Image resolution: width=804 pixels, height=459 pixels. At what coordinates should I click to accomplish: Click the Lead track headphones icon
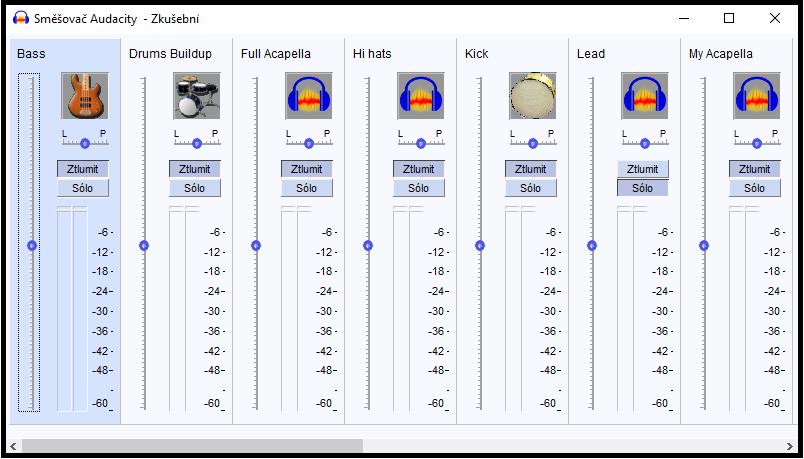tap(645, 96)
